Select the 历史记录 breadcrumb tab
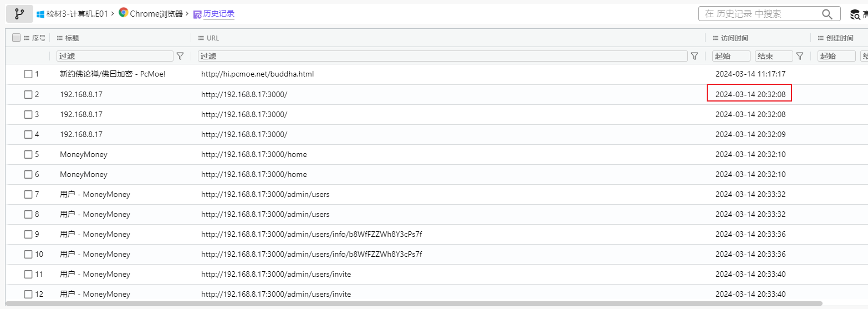Viewport: 868px width, 309px height. tap(218, 14)
